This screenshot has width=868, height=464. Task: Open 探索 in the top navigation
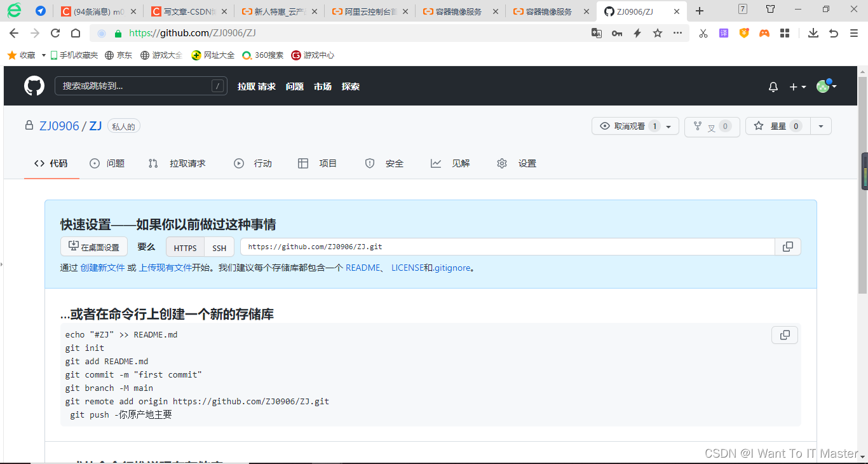[x=351, y=86]
